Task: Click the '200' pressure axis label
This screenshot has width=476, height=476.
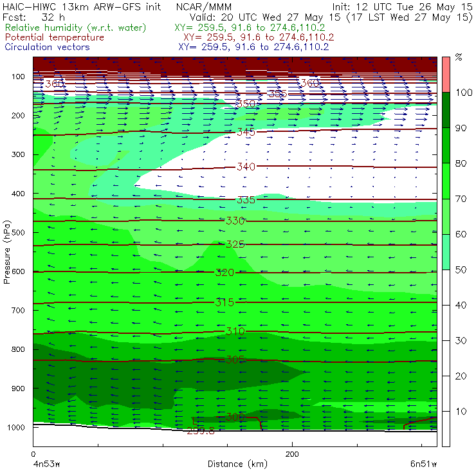Action: tap(18, 115)
